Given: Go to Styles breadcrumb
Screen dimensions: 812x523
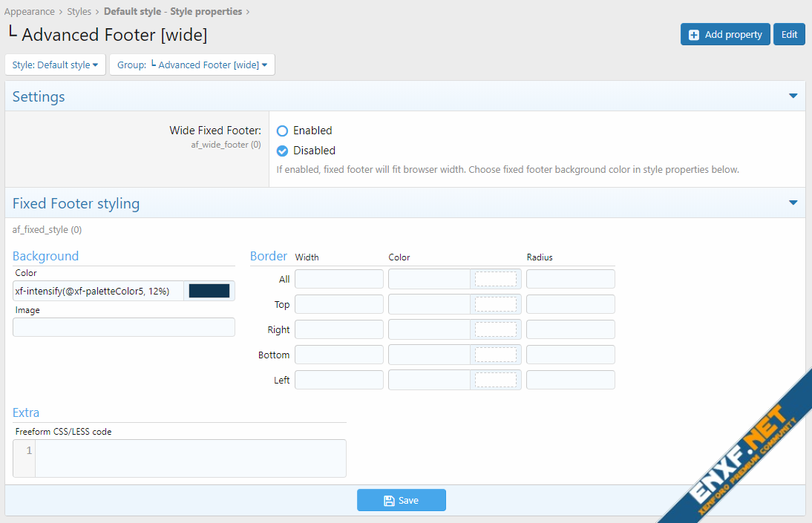Looking at the screenshot, I should pyautogui.click(x=79, y=11).
